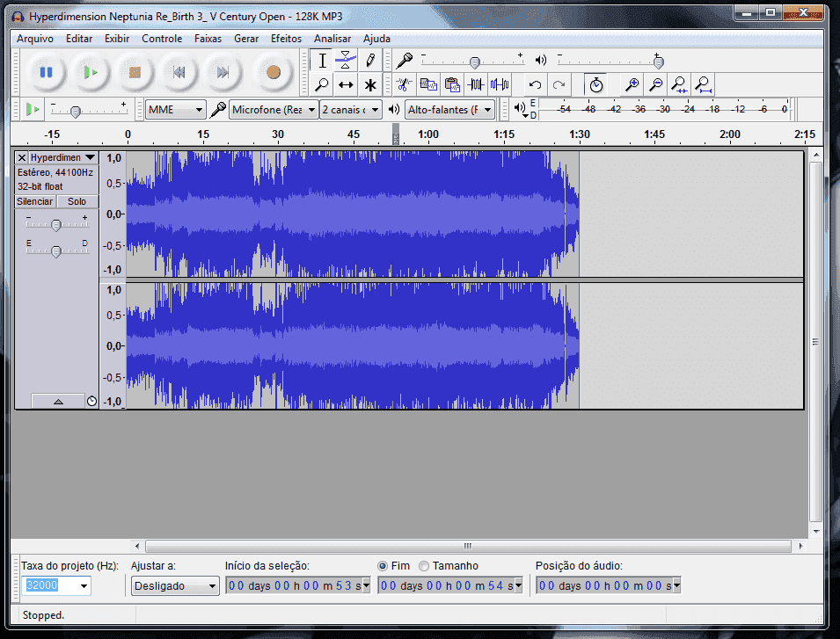
Task: Zoom out with the minus magnifier
Action: click(x=655, y=84)
